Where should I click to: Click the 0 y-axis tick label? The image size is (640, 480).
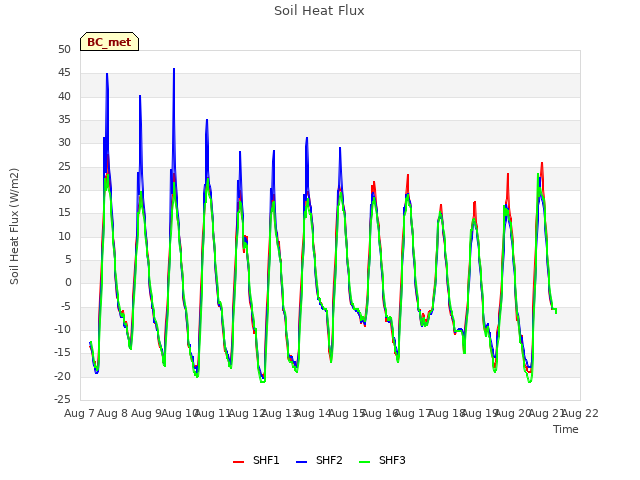(68, 282)
